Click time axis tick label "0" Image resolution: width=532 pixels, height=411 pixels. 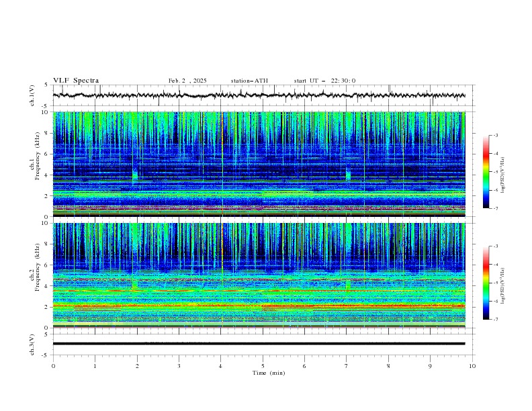coord(53,366)
